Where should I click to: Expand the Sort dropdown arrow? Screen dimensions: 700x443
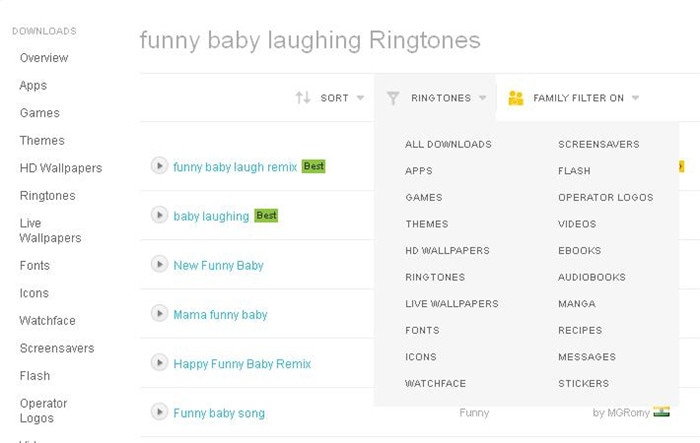(360, 98)
